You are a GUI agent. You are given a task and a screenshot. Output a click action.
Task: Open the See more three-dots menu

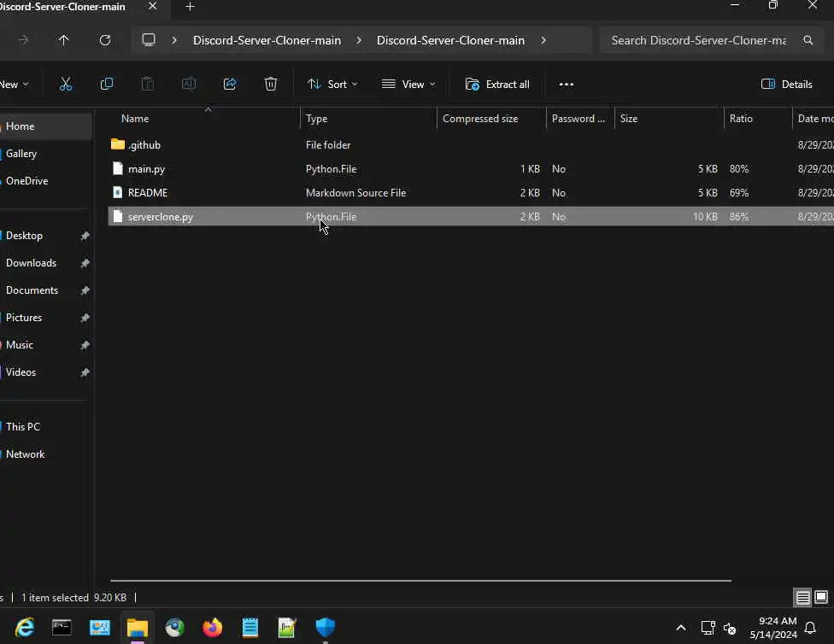567,84
